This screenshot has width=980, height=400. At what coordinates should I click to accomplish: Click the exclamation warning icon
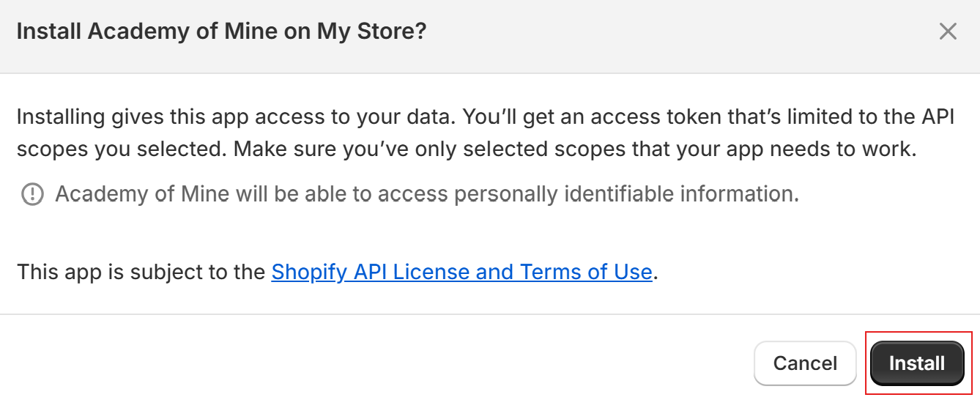pyautogui.click(x=32, y=194)
